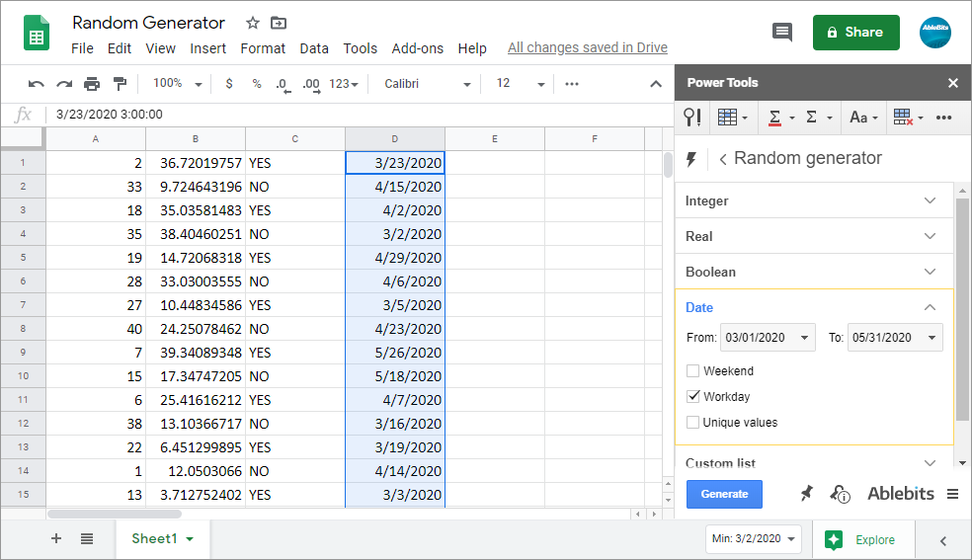Open the All sheets list icon

(x=87, y=539)
